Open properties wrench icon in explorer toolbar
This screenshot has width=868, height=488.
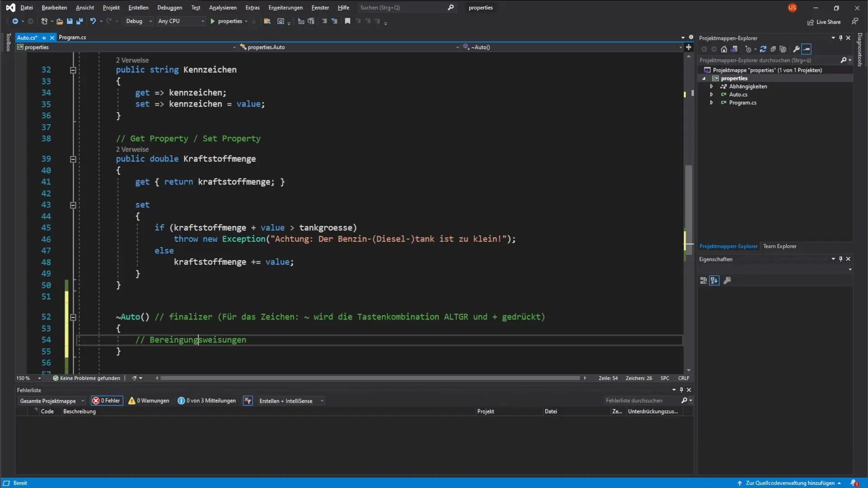click(797, 49)
